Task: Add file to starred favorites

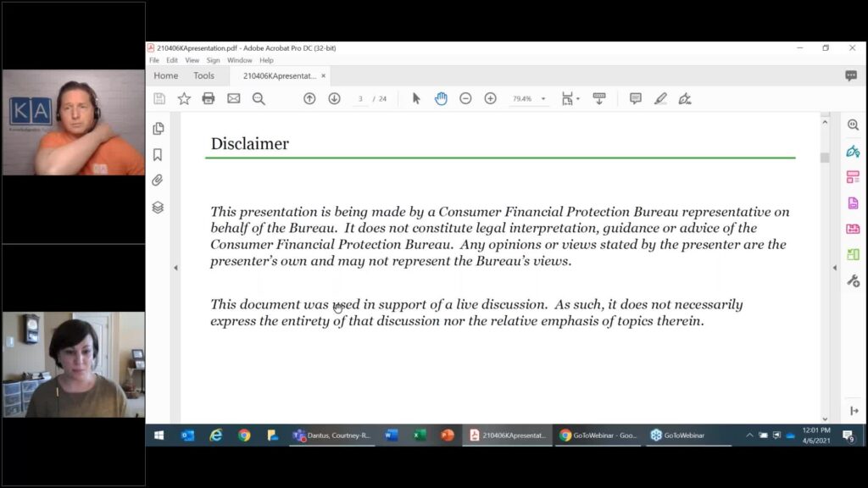Action: click(184, 98)
